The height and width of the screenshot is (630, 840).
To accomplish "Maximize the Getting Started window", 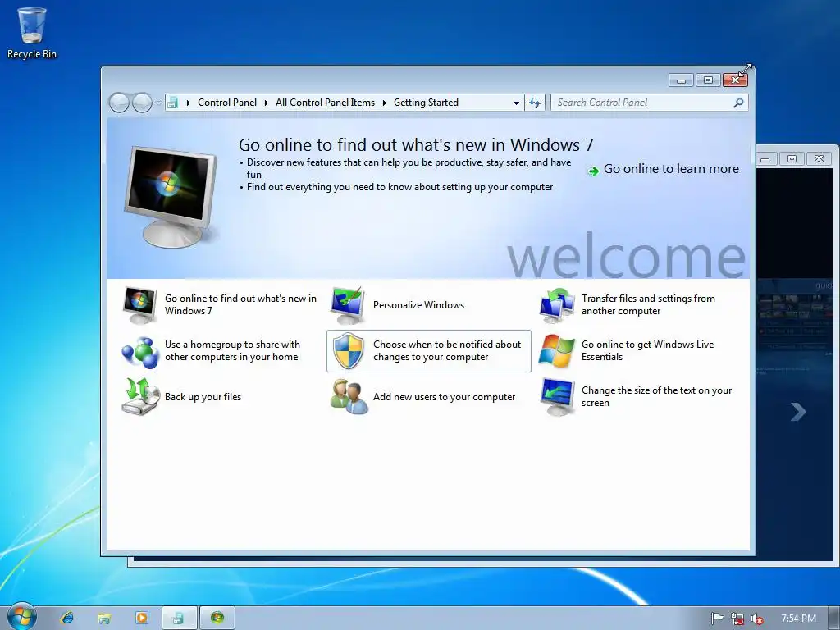I will tap(708, 80).
